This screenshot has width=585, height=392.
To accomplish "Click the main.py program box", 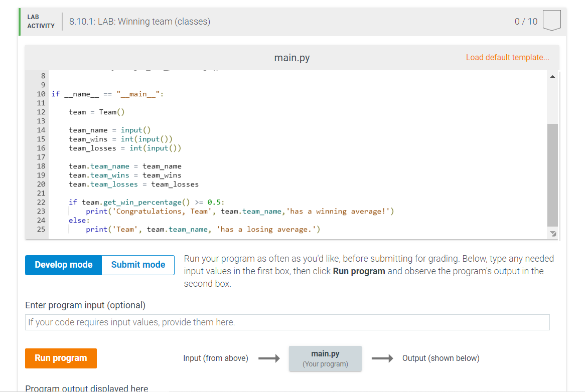I will pyautogui.click(x=325, y=358).
